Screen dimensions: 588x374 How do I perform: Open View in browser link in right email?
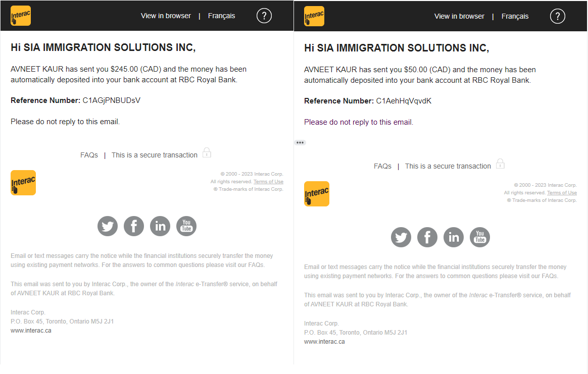point(459,17)
